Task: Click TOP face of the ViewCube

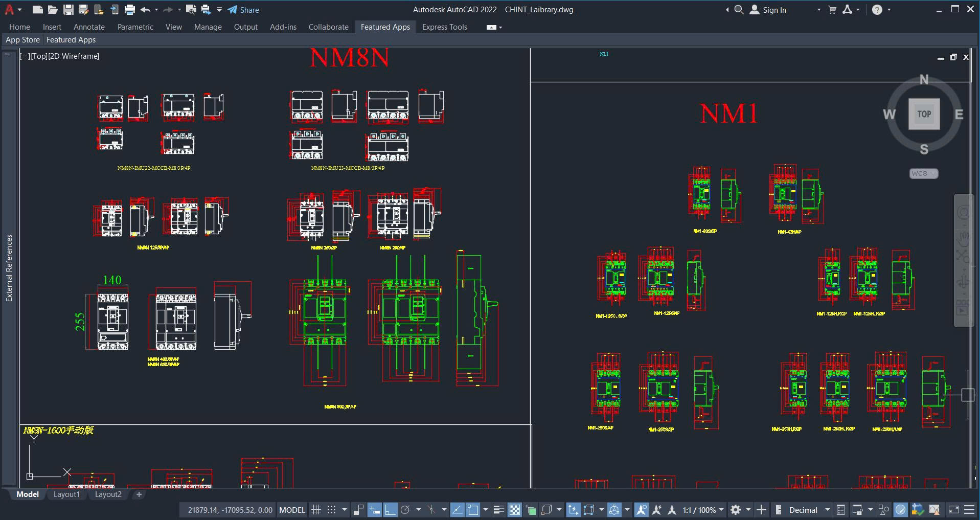Action: [924, 114]
